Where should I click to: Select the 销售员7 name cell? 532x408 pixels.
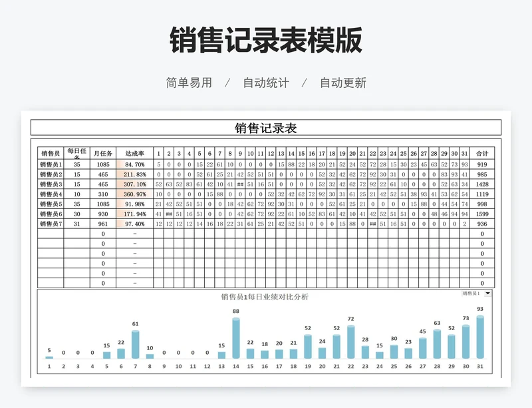pos(51,224)
